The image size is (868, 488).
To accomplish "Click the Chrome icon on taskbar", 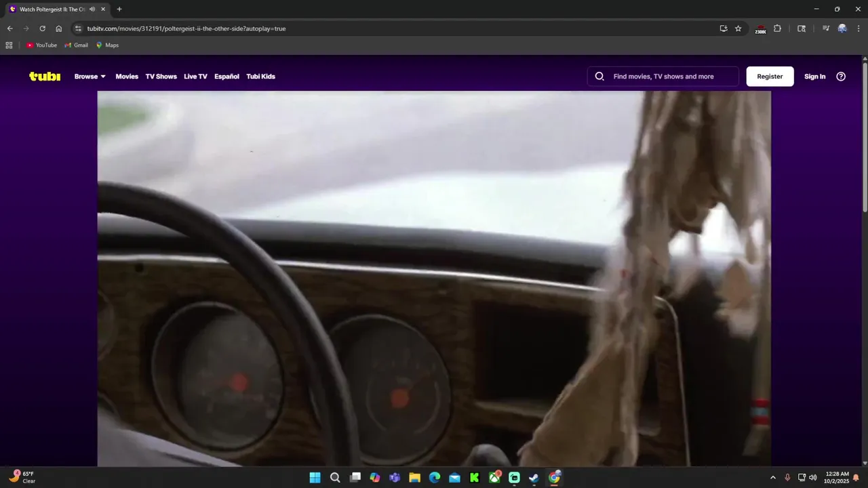I will click(555, 478).
